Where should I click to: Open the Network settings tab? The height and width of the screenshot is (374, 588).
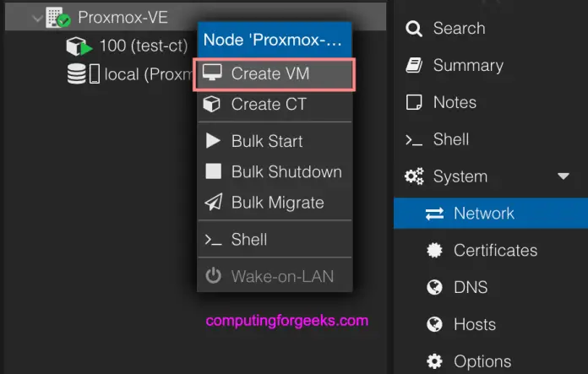483,214
